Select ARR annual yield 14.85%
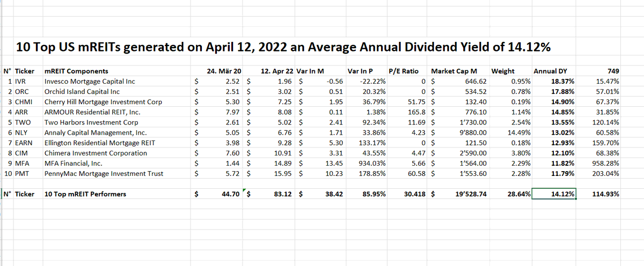644x266 pixels. [x=562, y=112]
